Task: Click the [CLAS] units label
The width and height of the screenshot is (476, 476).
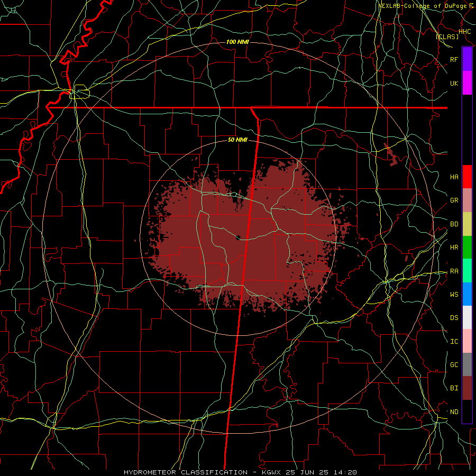Action: click(x=447, y=37)
